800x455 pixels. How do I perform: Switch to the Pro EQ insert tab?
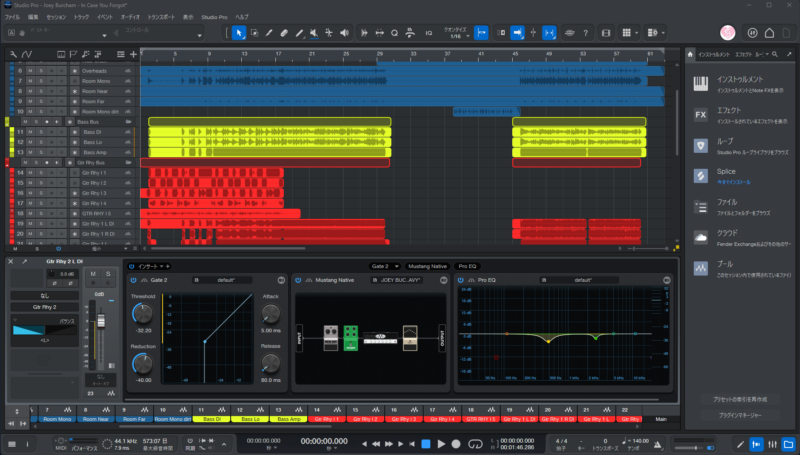pos(467,266)
